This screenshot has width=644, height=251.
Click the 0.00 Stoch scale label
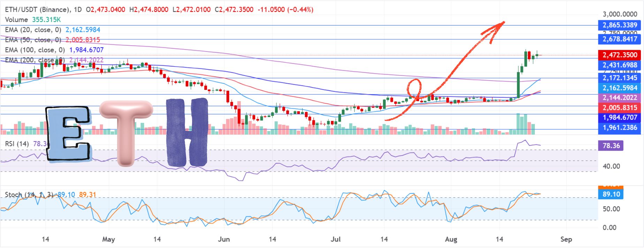(609, 228)
